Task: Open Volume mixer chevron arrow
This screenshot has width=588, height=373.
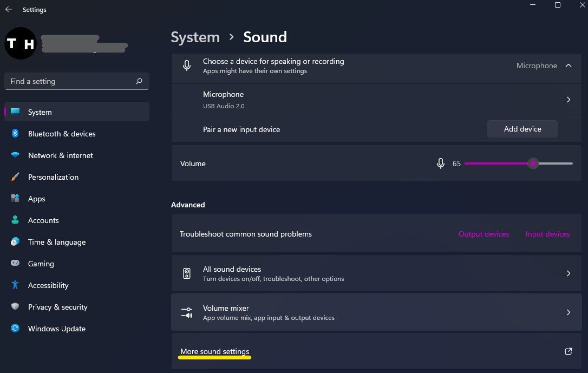Action: coord(568,312)
